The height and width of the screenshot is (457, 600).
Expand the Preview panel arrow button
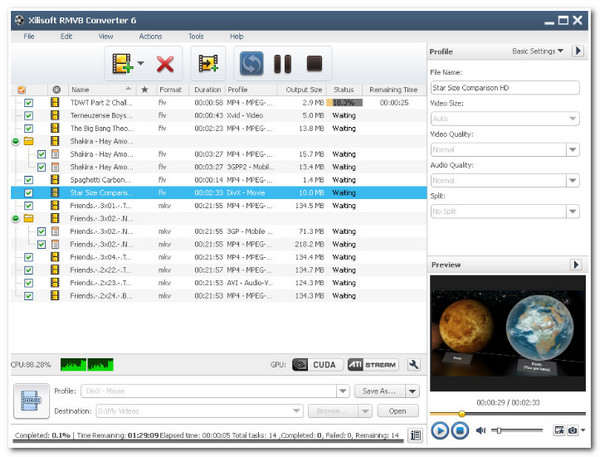(576, 264)
